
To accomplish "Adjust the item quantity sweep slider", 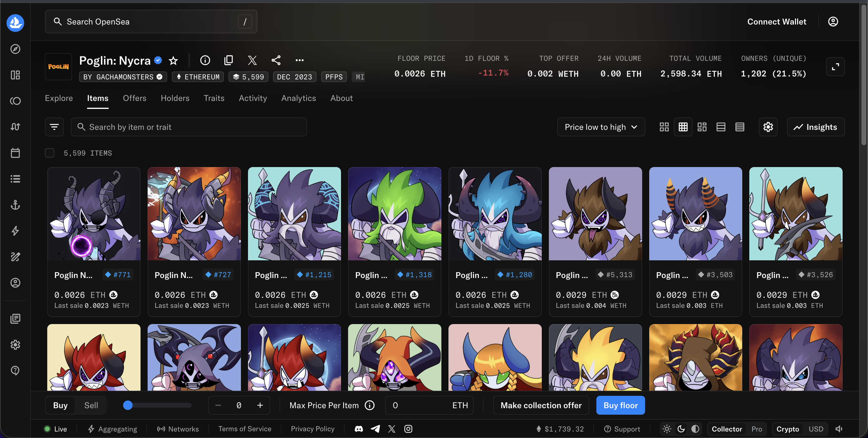I will click(x=157, y=405).
